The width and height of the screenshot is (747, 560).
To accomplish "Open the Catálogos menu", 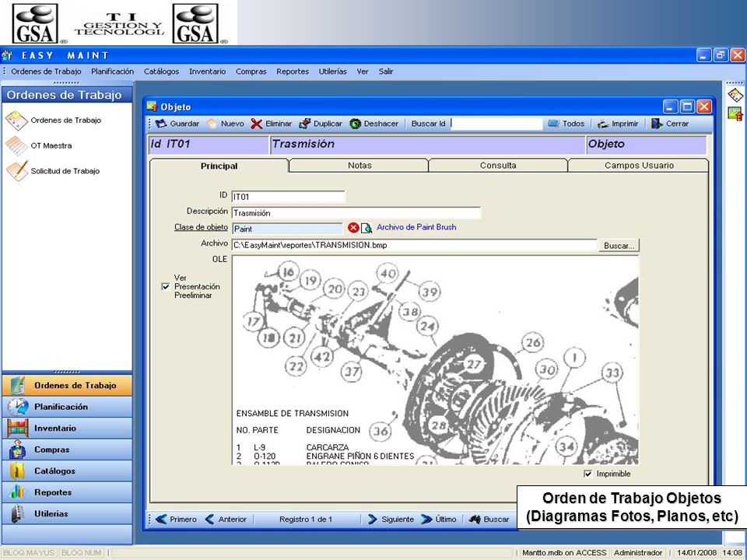I will click(x=162, y=72).
